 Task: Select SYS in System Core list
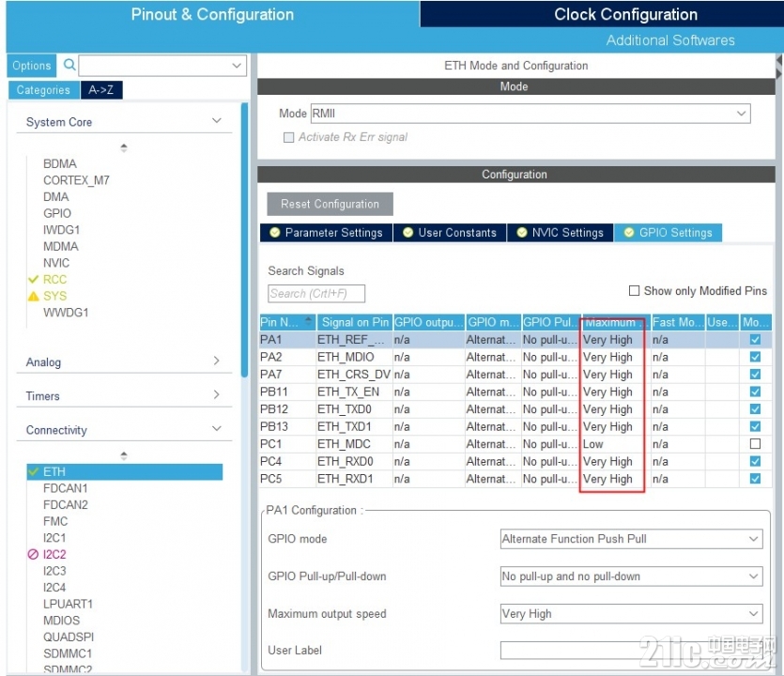point(54,296)
